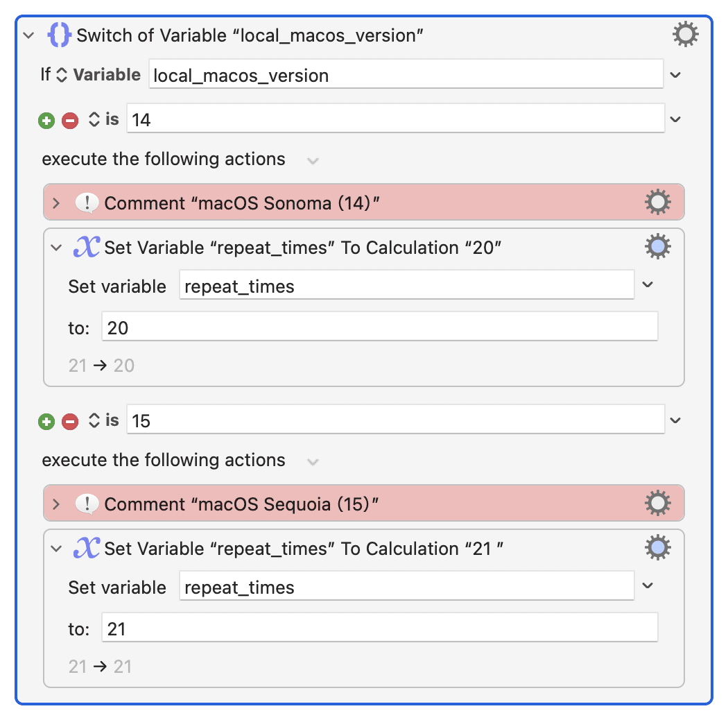Open gear menu for Switch of Variable action
Screen dimensions: 728x720
pos(685,35)
